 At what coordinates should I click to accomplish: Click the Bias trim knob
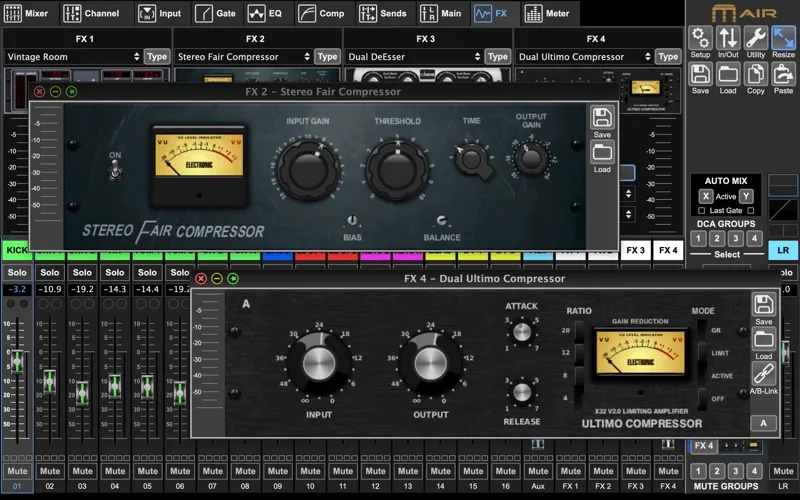352,220
